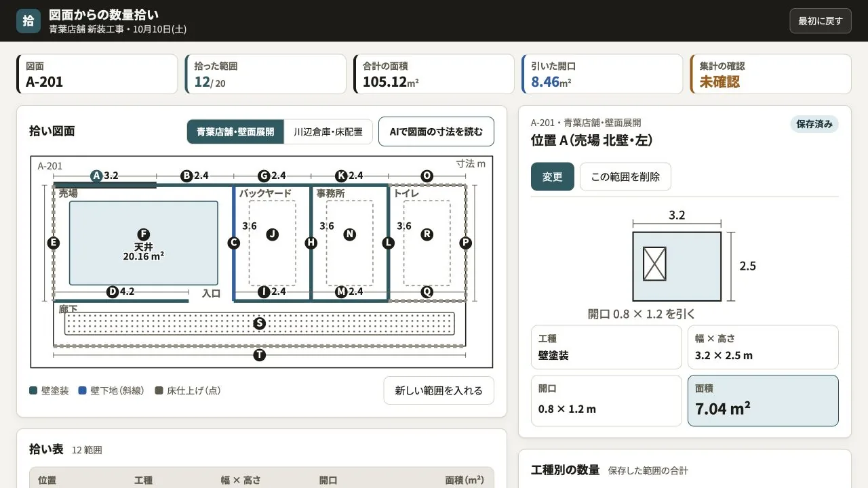Click the 幅 × 高さ 3.2 × 2.5 m field
This screenshot has width=868, height=488.
(763, 347)
